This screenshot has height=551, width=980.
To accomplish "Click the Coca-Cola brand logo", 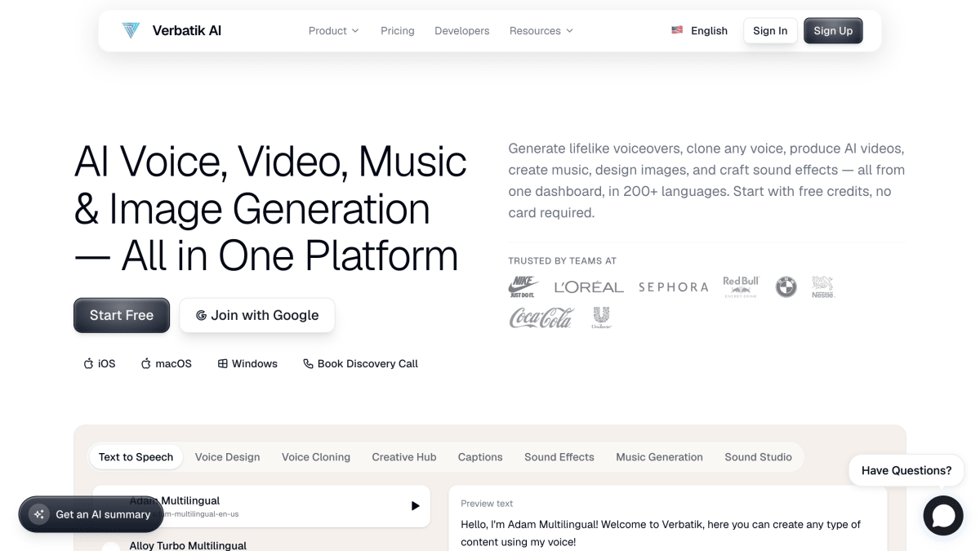I will 541,318.
